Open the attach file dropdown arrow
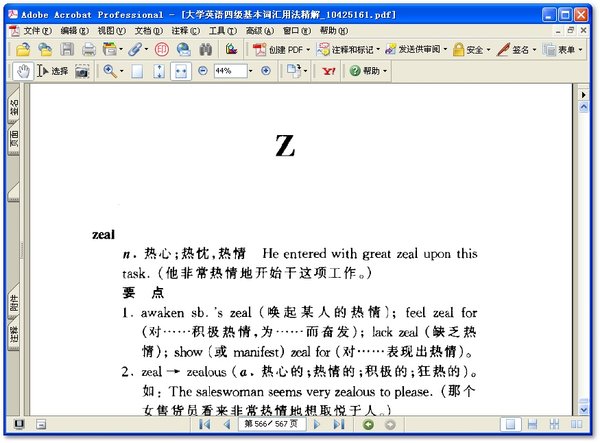 pos(146,49)
